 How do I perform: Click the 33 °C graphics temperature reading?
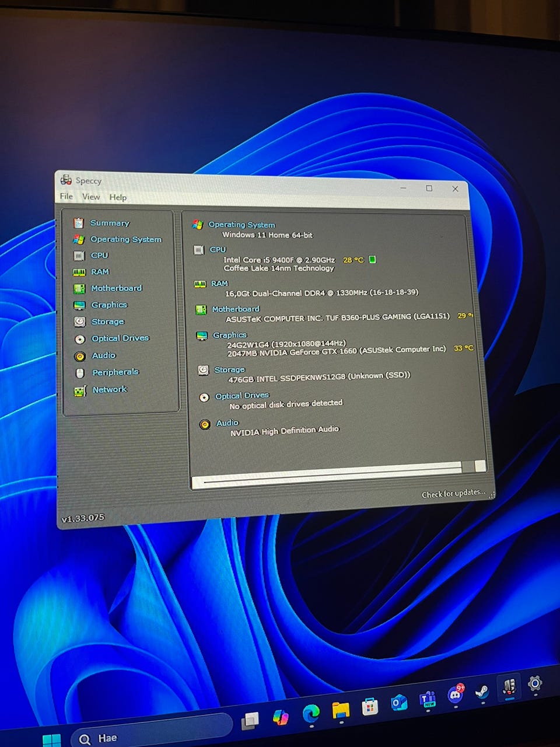pos(464,348)
